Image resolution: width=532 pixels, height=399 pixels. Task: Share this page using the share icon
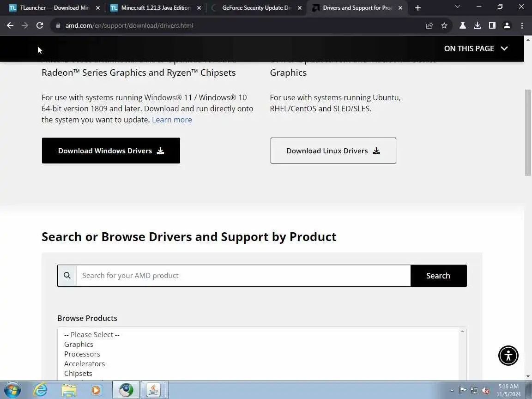pyautogui.click(x=429, y=25)
